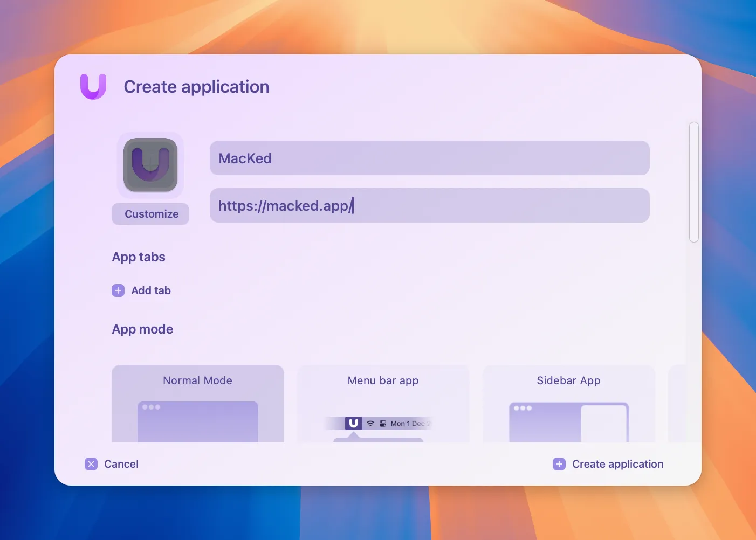
Task: Click the plus icon beside Create application
Action: [559, 464]
